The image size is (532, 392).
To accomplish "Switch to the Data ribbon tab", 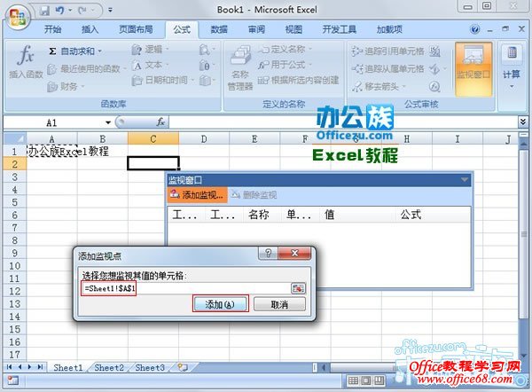I will pyautogui.click(x=219, y=29).
